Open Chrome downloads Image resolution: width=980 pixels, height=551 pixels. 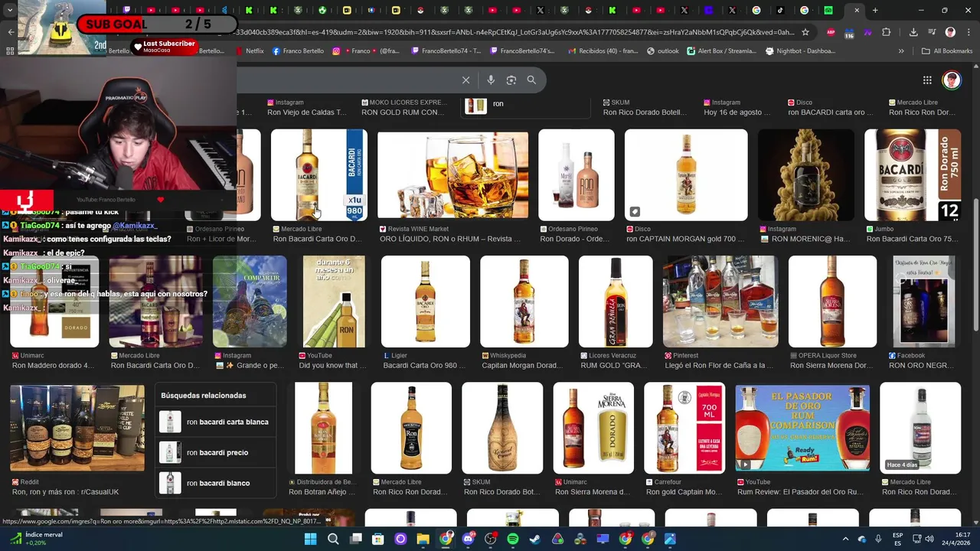[913, 32]
